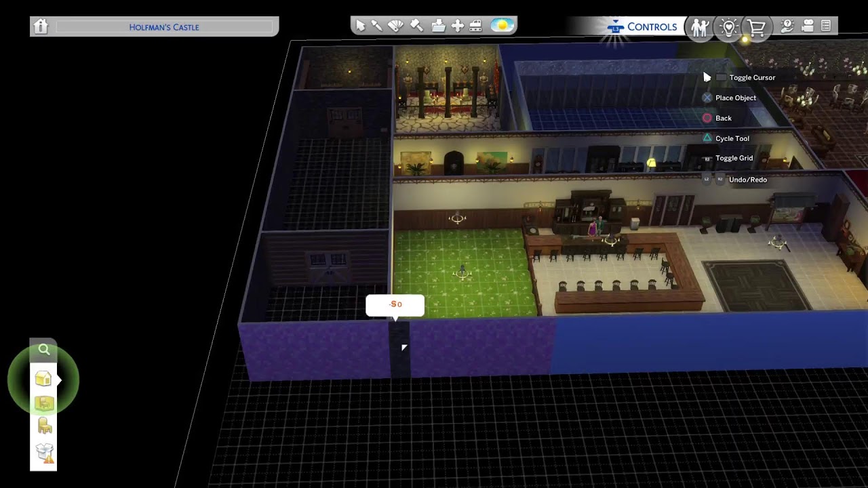Viewport: 868px width, 488px height.
Task: Click the $0 price tooltip
Action: point(395,305)
